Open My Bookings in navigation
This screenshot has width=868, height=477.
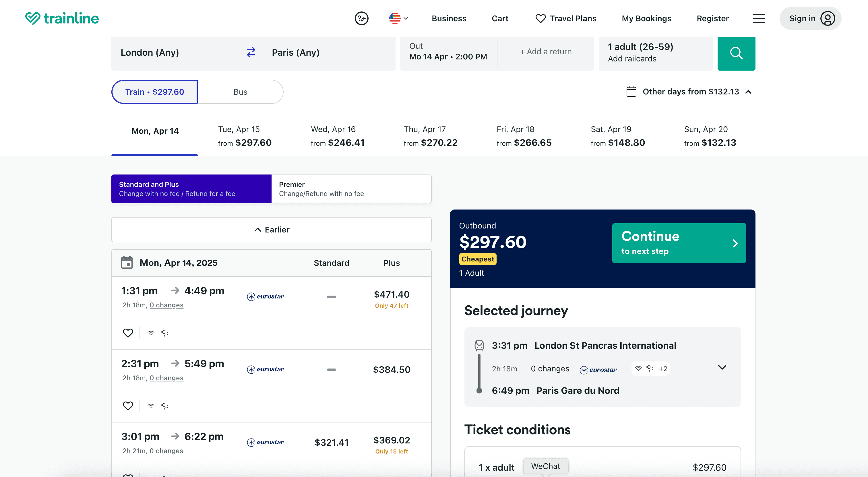pos(646,18)
